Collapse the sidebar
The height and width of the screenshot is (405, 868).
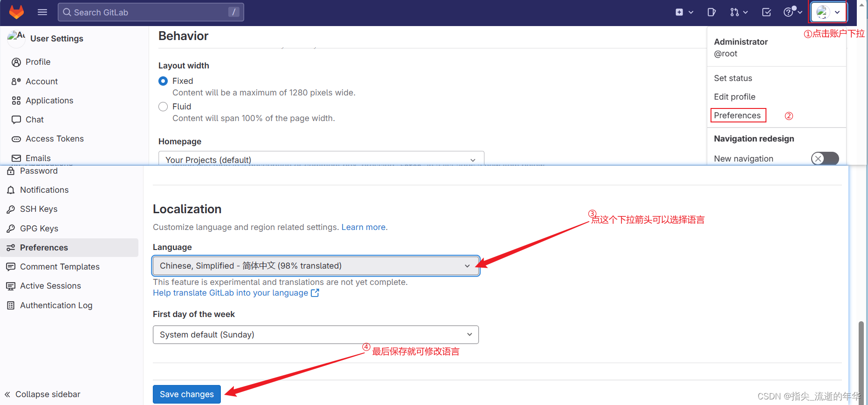(42, 394)
